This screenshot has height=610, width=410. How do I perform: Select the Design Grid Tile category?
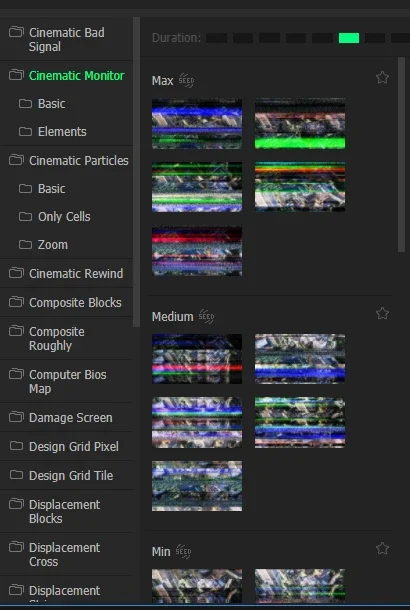tap(66, 475)
